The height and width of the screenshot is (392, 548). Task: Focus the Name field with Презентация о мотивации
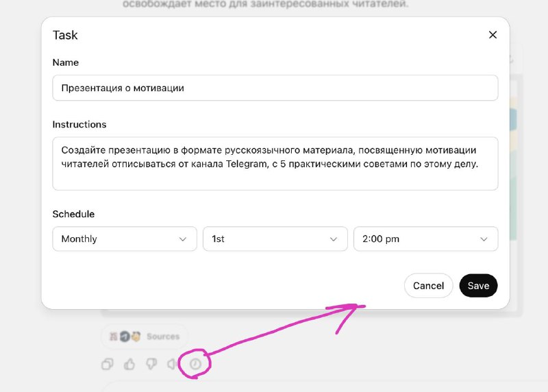pyautogui.click(x=275, y=88)
